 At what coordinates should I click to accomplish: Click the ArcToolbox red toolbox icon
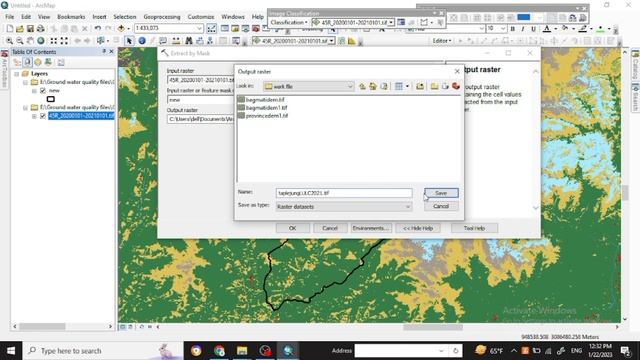click(256, 29)
